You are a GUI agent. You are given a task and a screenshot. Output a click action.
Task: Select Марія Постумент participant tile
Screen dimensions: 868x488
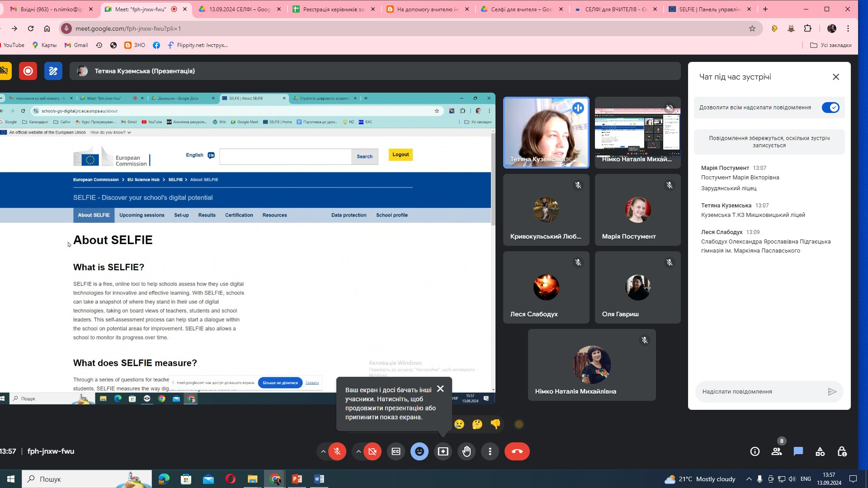point(637,210)
